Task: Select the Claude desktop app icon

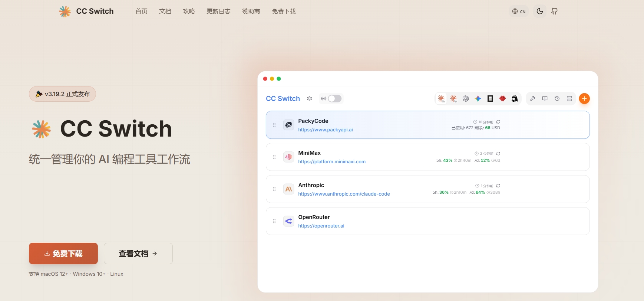Action: (453, 99)
